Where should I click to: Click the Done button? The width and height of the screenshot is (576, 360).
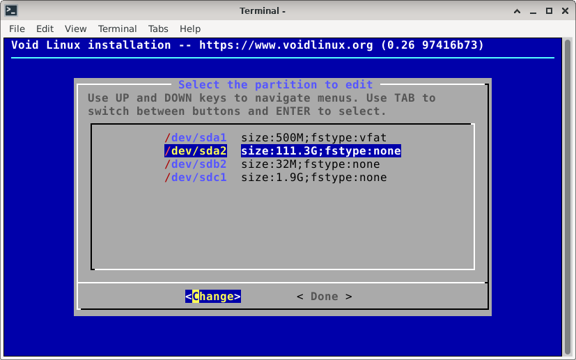[324, 296]
